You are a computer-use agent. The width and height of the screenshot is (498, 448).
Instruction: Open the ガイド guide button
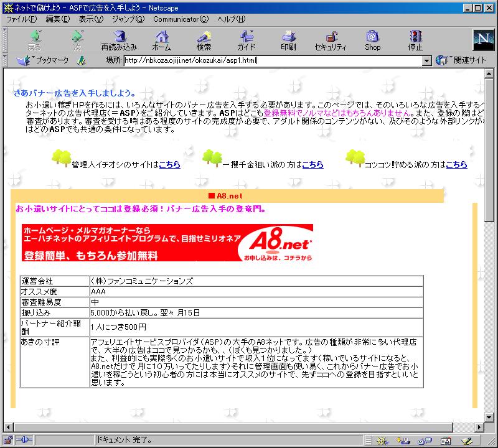coord(246,40)
